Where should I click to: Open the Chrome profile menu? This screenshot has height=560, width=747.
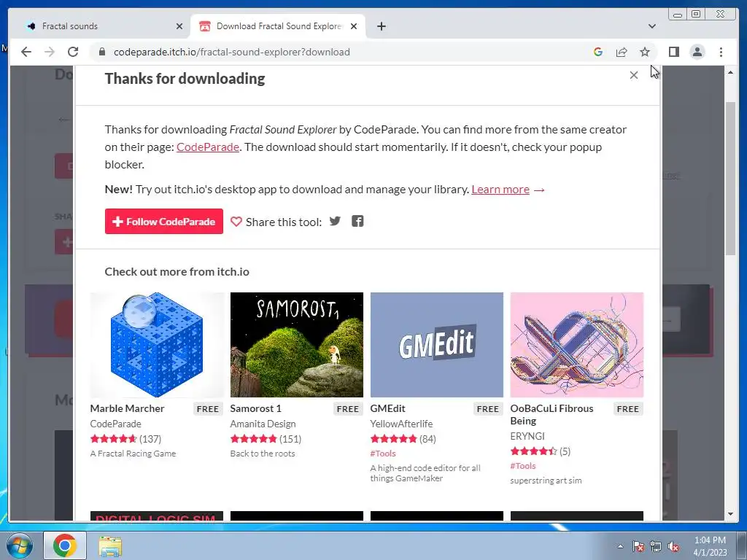(697, 52)
